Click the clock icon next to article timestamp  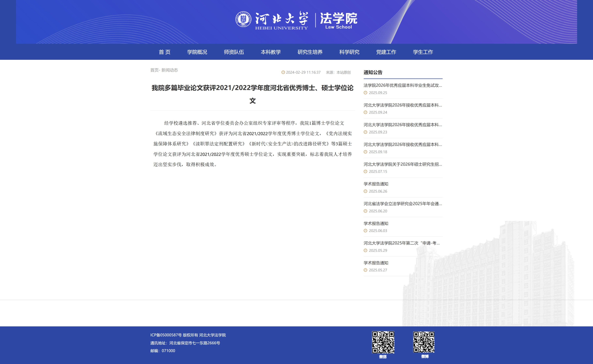283,73
